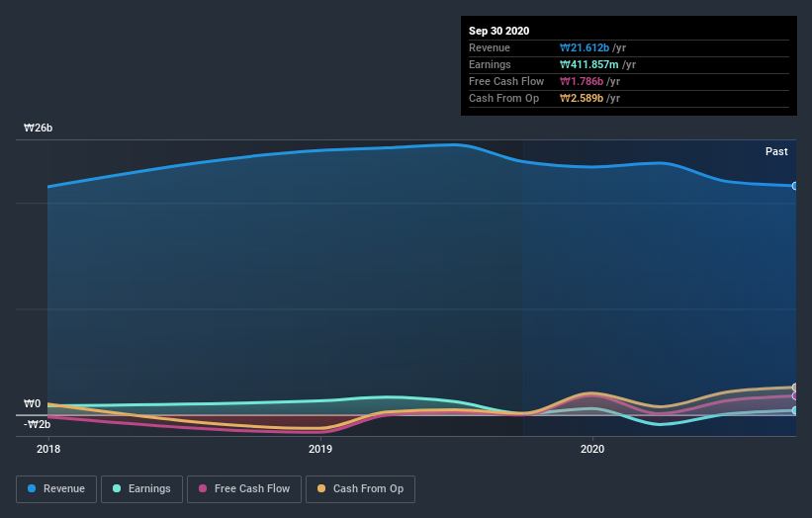Click the Free Cash Flow endpoint marker
812x518 pixels.
click(x=795, y=395)
